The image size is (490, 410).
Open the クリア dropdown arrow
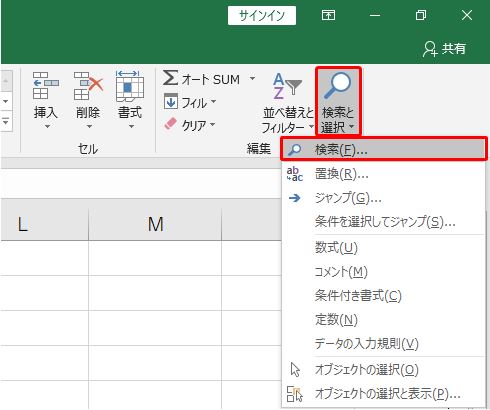[212, 124]
